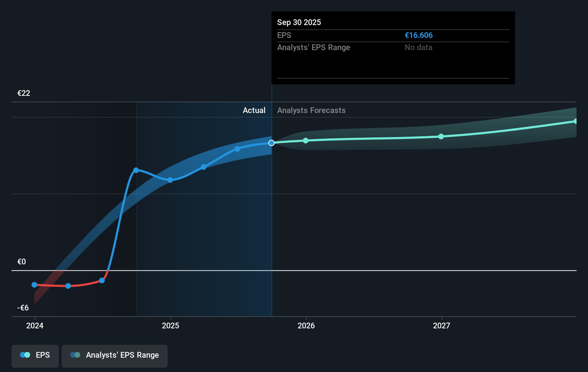The height and width of the screenshot is (372, 588).
Task: Click the EPS data point in spring 2025
Action: click(x=203, y=167)
